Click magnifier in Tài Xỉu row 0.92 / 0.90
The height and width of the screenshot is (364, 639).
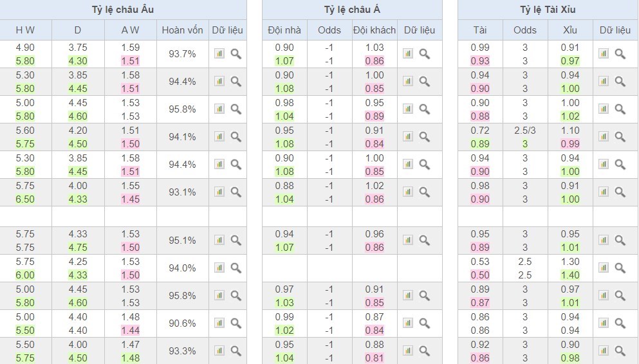click(x=620, y=351)
